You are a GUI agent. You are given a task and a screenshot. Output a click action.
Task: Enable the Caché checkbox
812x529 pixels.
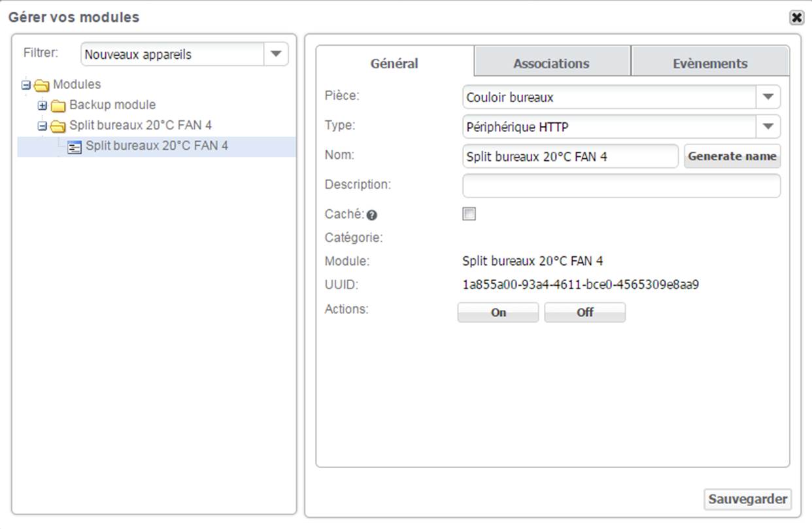coord(469,214)
